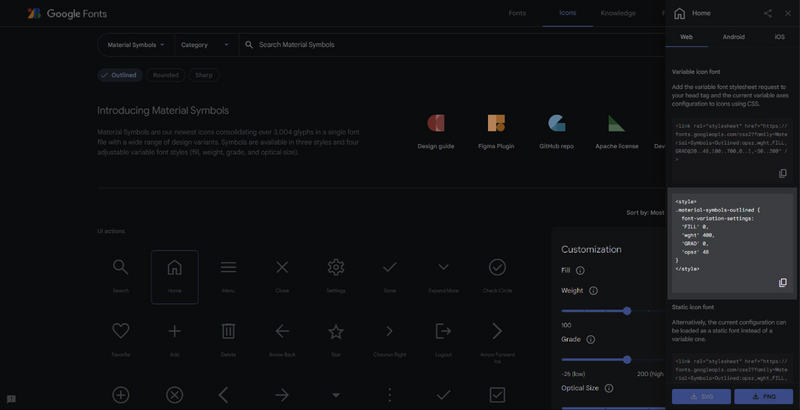Go to the Fonts tab
The width and height of the screenshot is (800, 410).
click(517, 13)
